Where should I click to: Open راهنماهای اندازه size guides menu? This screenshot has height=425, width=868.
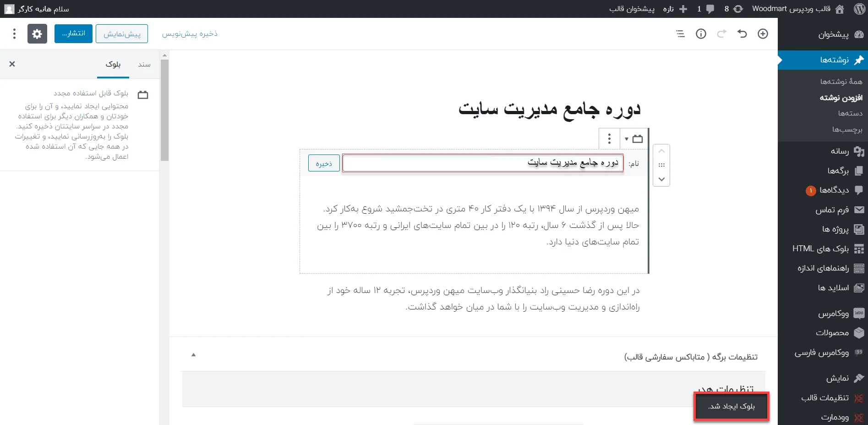[x=823, y=268]
